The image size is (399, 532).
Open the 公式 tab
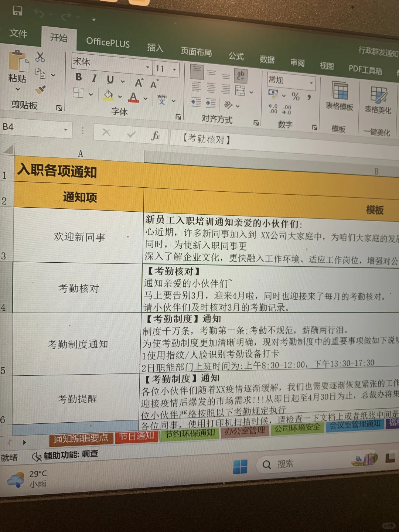pos(236,56)
